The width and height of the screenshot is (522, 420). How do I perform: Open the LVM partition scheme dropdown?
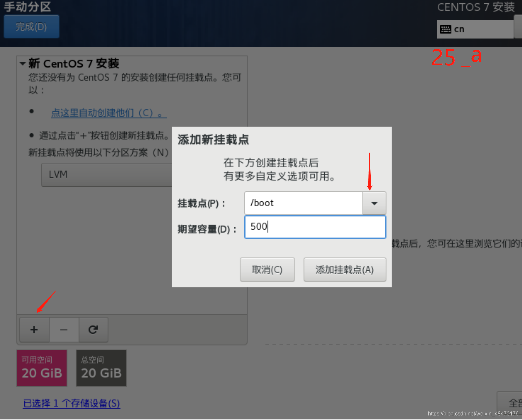[x=107, y=175]
